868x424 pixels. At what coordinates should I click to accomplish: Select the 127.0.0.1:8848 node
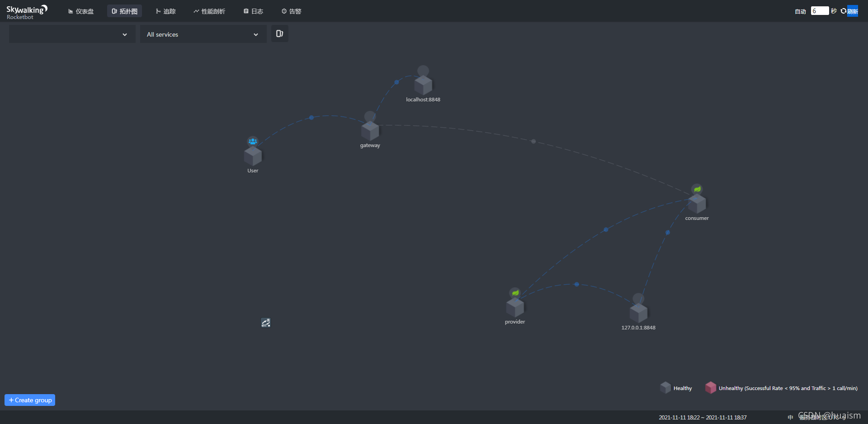(x=638, y=313)
